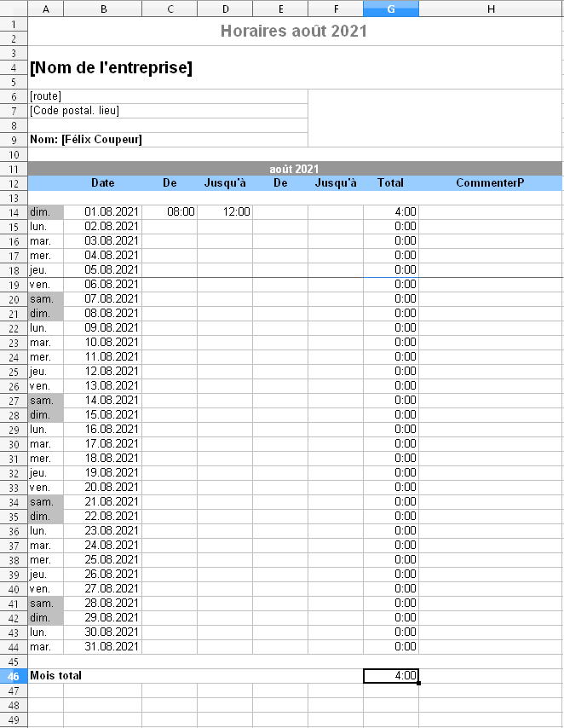This screenshot has height=728, width=564.
Task: Click the 'Date' column heading cell
Action: coord(102,183)
